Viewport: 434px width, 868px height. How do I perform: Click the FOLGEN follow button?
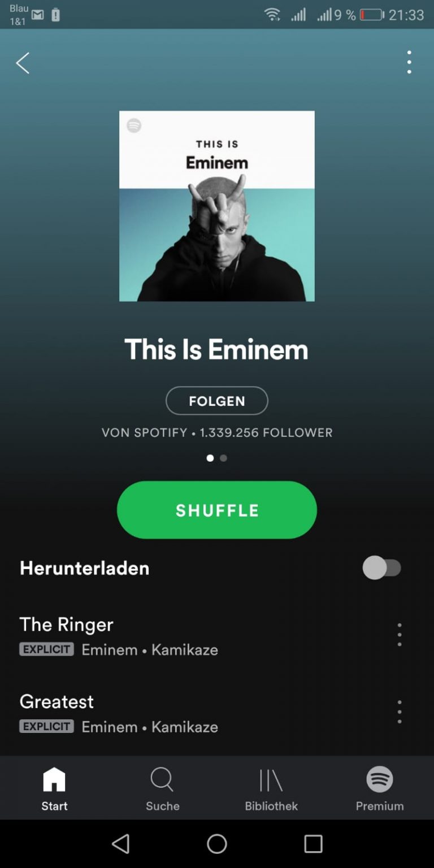click(x=217, y=401)
